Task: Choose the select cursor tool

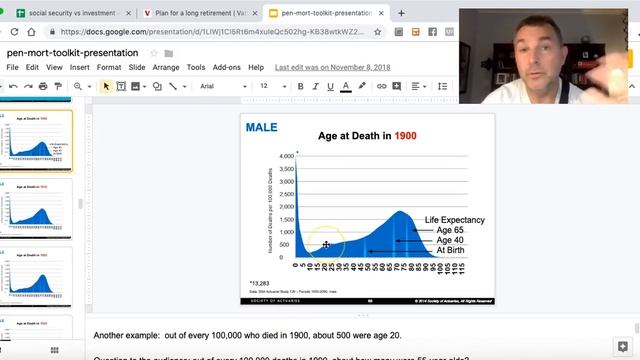Action: pyautogui.click(x=106, y=86)
